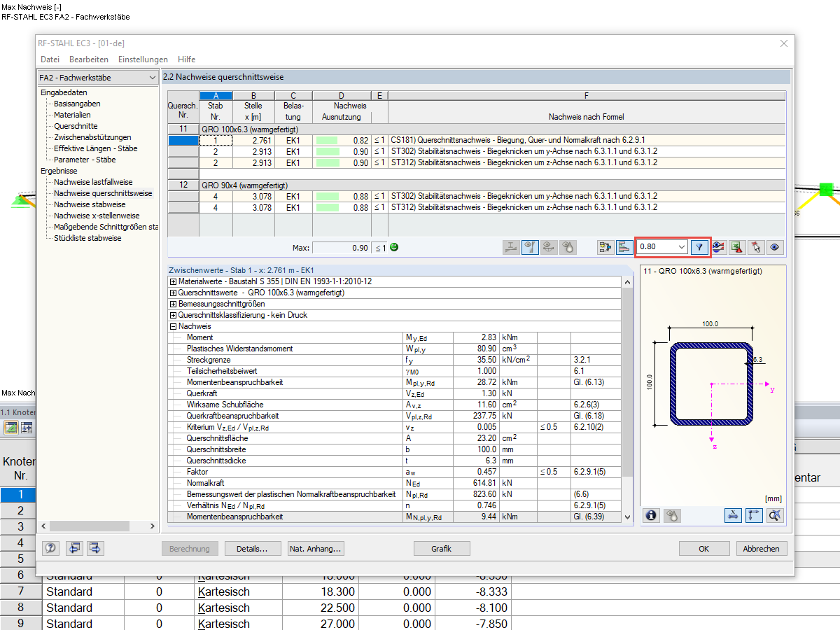Open the 0.80 ratio filter combo box
This screenshot has height=630, width=840.
(x=662, y=247)
